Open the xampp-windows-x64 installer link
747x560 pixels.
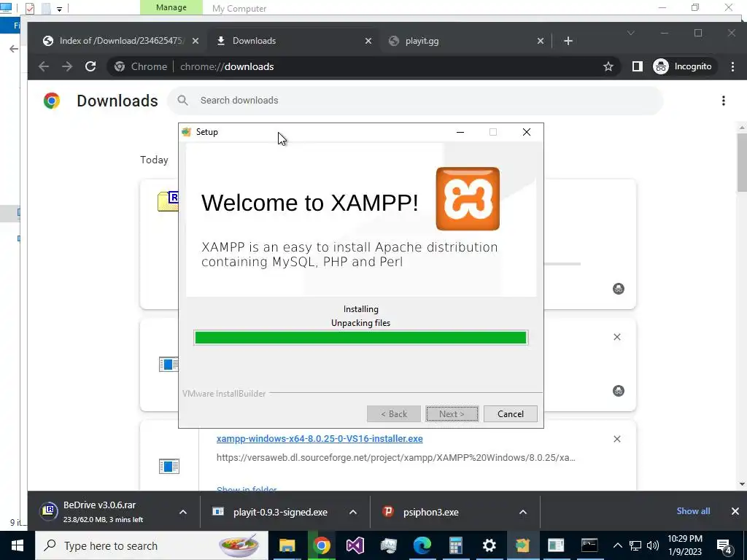320,438
